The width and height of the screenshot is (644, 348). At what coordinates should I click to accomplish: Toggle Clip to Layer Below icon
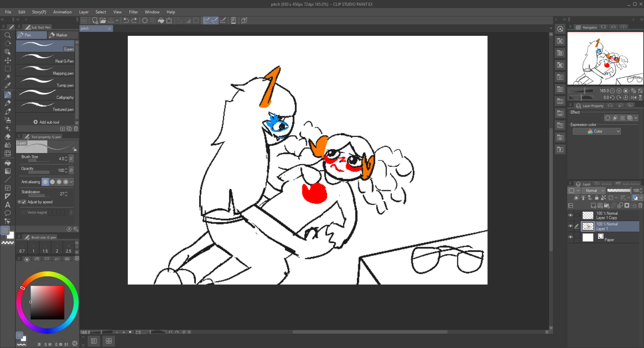(576, 198)
